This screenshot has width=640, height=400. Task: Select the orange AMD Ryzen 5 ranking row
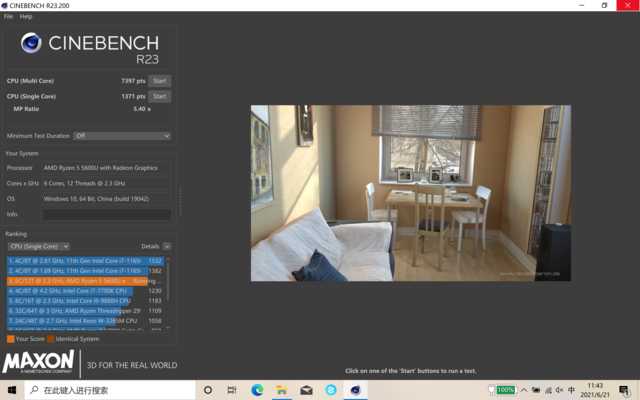[86, 281]
